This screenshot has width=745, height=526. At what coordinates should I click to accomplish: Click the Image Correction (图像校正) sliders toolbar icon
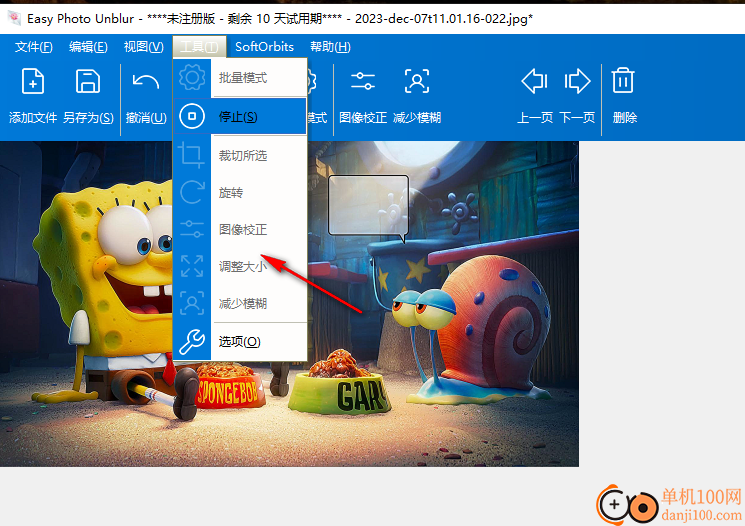click(x=363, y=81)
